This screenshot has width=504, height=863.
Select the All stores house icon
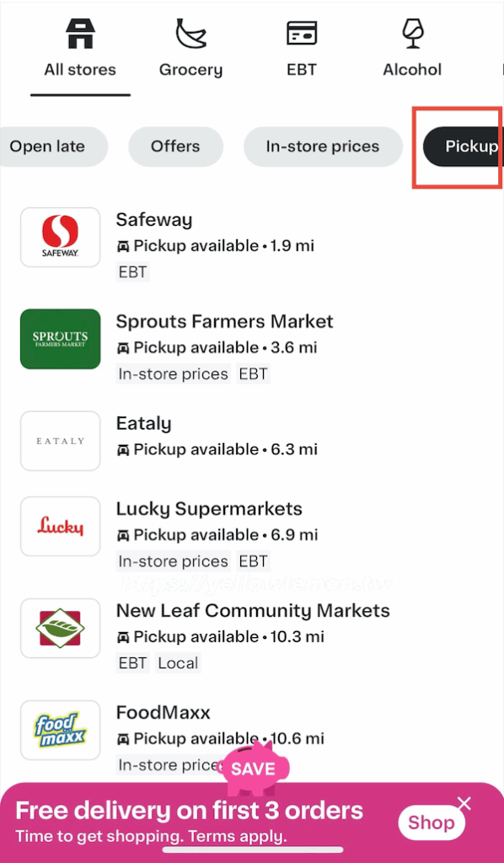point(80,33)
